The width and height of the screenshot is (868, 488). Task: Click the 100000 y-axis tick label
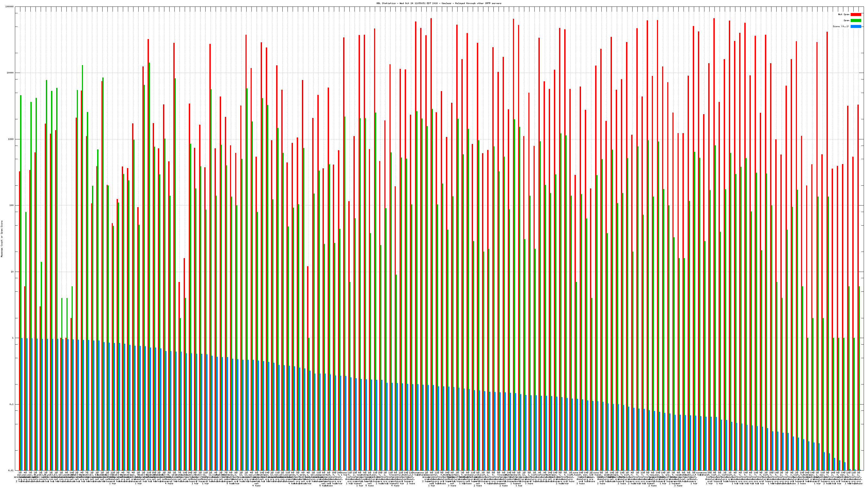(x=10, y=7)
